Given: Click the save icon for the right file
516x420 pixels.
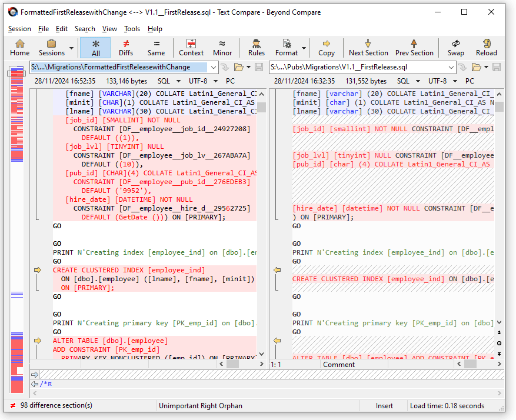Looking at the screenshot, I should [x=497, y=68].
